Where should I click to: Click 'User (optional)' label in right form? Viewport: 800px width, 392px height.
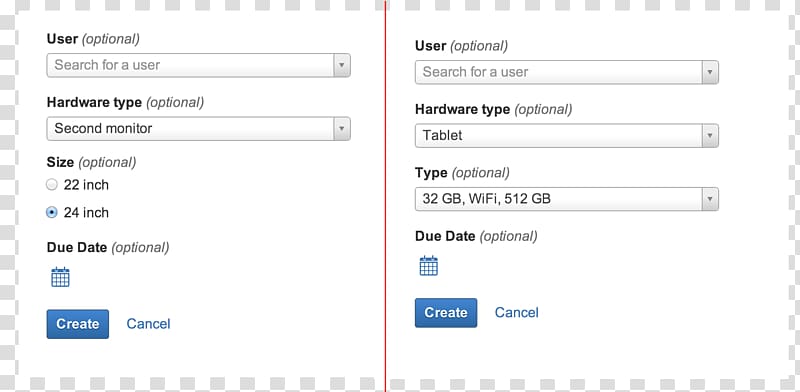coord(461,46)
